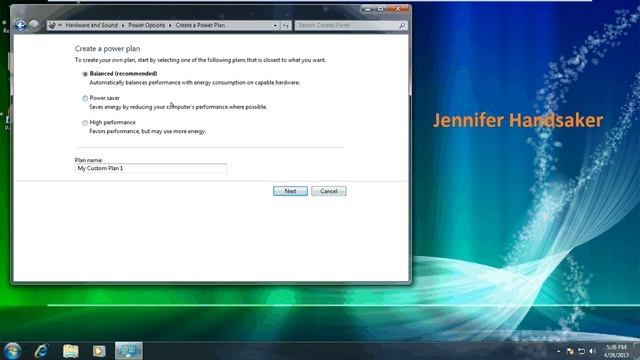Expand arrow after Hardware and Sound
The height and width of the screenshot is (360, 640).
pos(123,25)
